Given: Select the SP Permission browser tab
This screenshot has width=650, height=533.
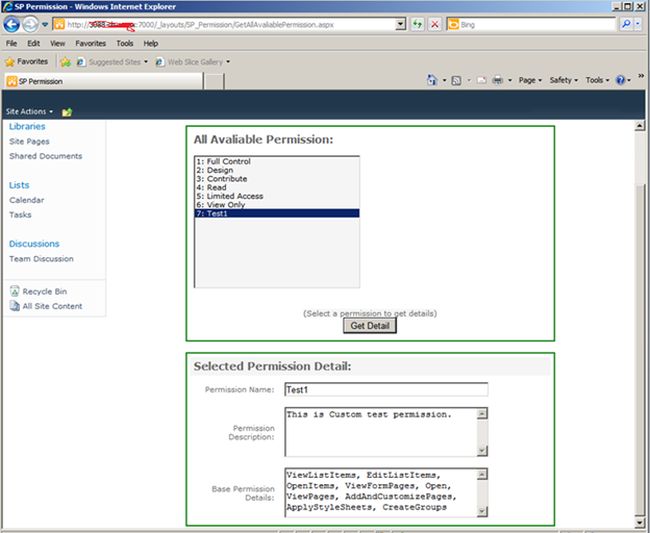Looking at the screenshot, I should pos(104,81).
